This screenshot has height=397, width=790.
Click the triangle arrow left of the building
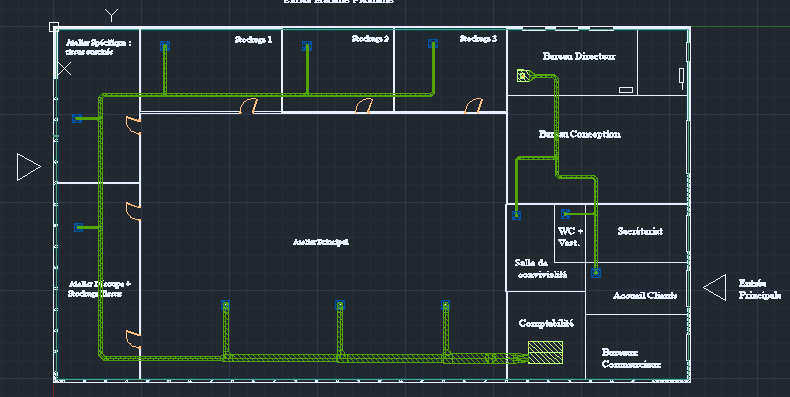(x=29, y=167)
